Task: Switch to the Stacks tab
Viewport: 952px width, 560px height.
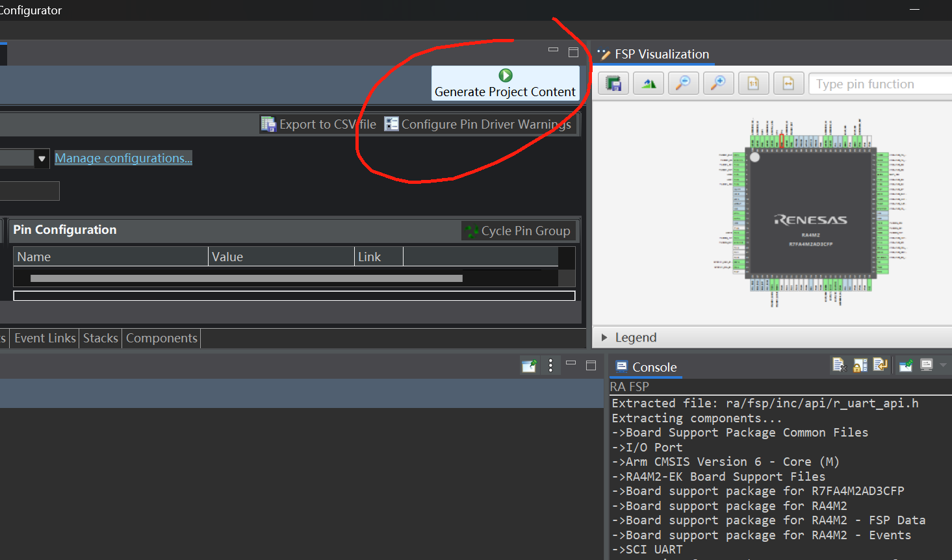Action: pyautogui.click(x=101, y=338)
